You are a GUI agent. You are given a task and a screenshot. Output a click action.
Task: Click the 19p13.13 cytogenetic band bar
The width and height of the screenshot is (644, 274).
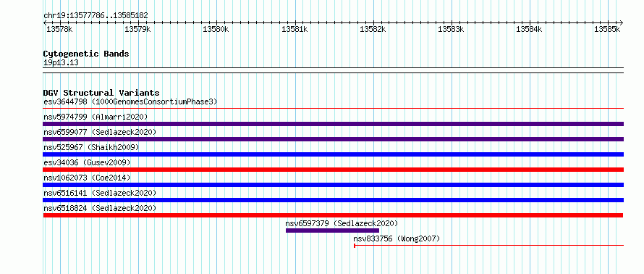(333, 70)
